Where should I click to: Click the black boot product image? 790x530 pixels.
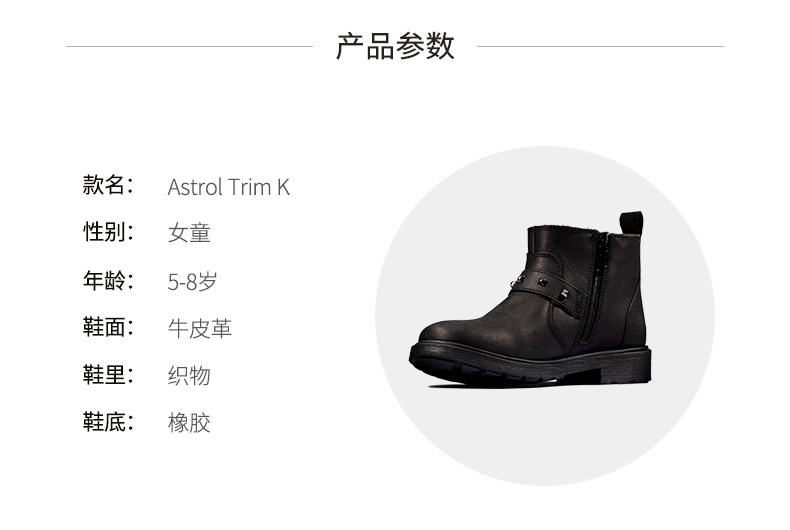click(x=530, y=299)
